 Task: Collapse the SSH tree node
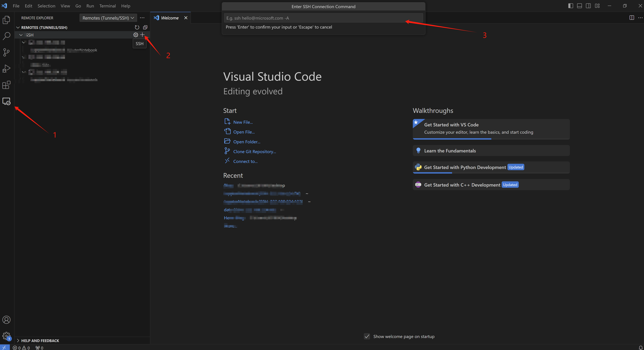(x=21, y=35)
